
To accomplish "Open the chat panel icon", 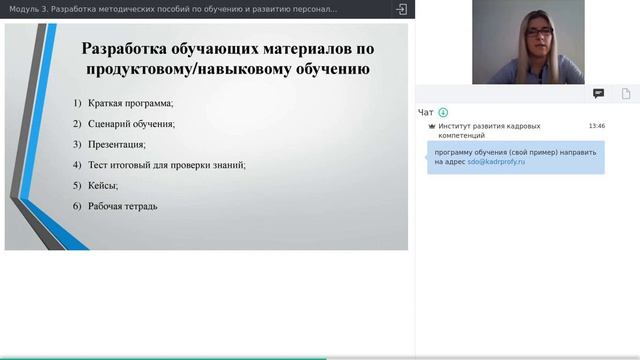I will click(x=598, y=94).
